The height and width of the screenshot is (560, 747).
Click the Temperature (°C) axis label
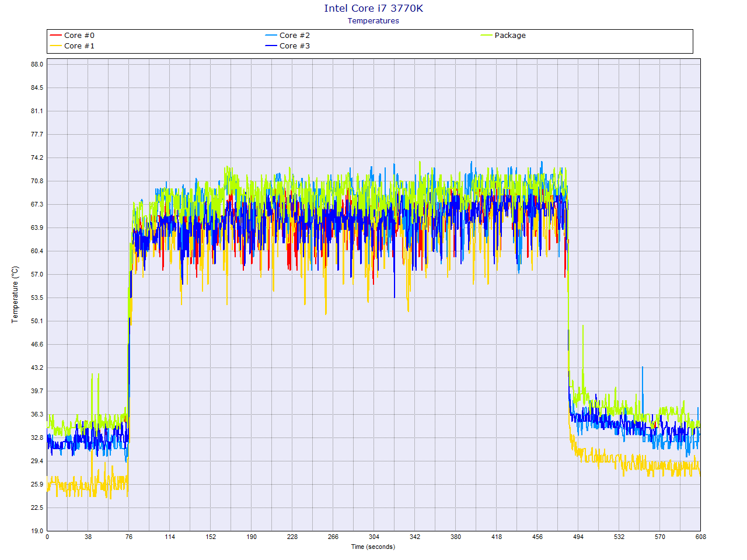coord(15,295)
